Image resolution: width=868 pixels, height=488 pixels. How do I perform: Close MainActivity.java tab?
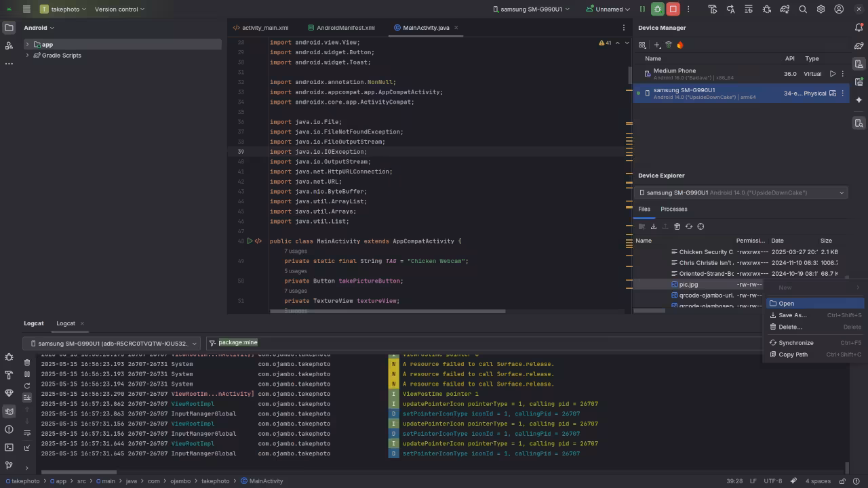tap(456, 28)
